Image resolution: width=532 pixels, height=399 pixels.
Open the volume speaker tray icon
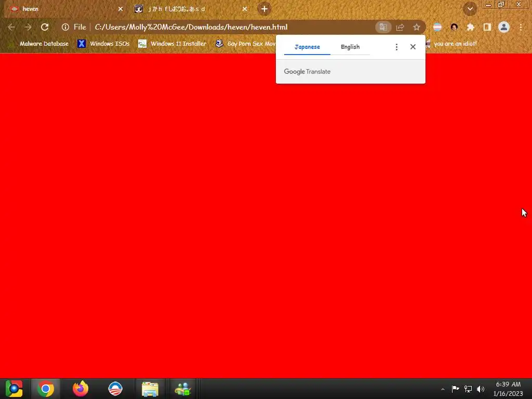pos(481,389)
